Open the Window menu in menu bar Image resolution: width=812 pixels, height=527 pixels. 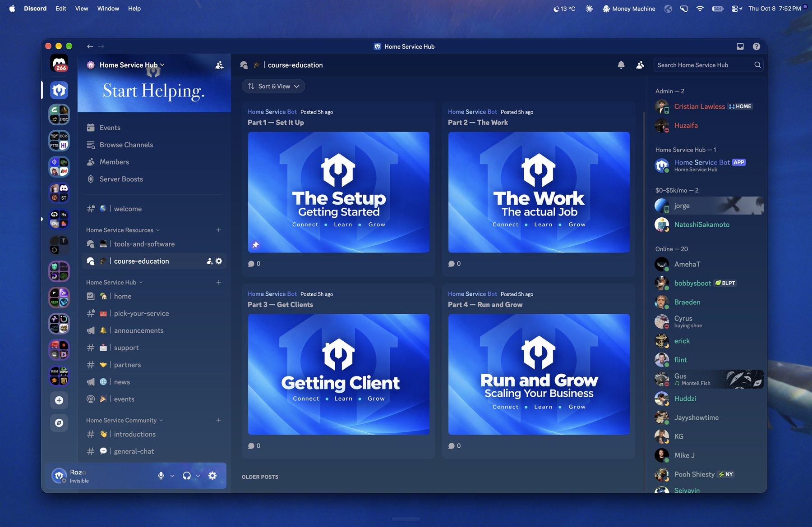pos(108,9)
